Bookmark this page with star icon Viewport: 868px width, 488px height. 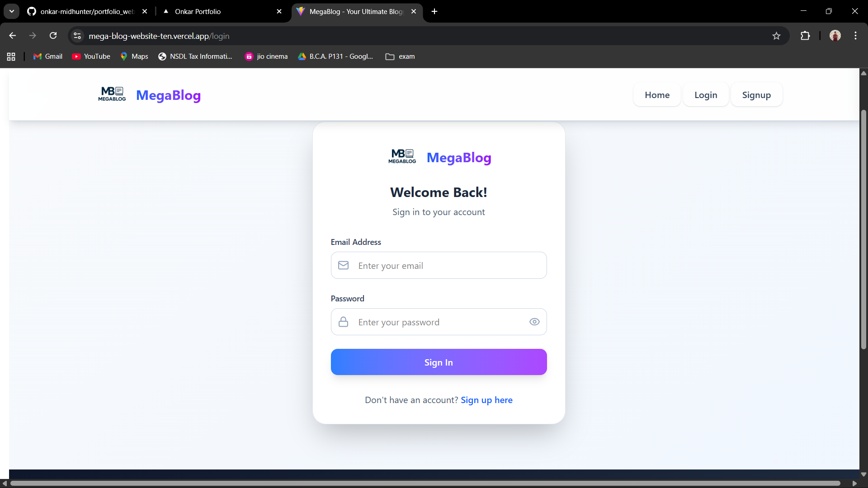[x=776, y=36]
